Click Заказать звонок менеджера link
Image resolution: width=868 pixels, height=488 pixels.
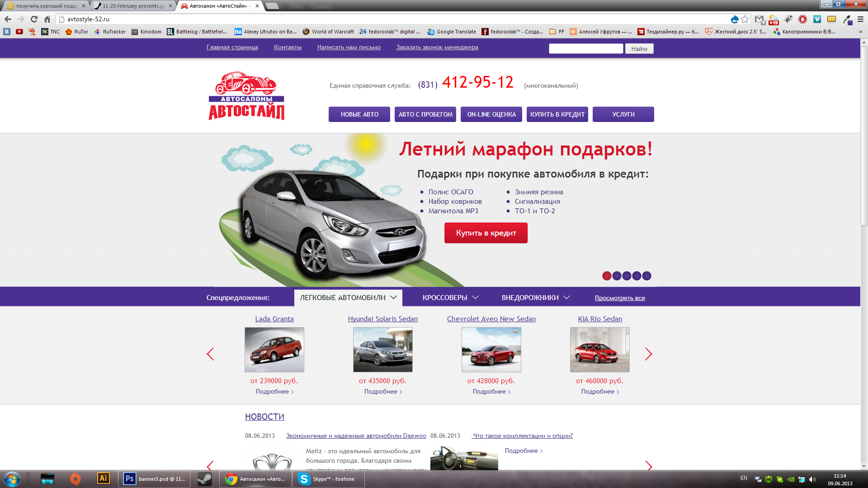click(437, 47)
